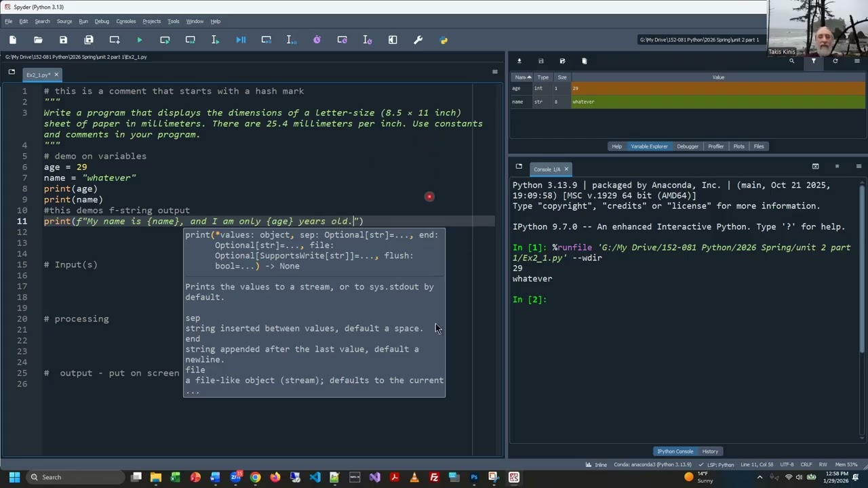Open the Source menu
868x488 pixels.
tap(64, 21)
